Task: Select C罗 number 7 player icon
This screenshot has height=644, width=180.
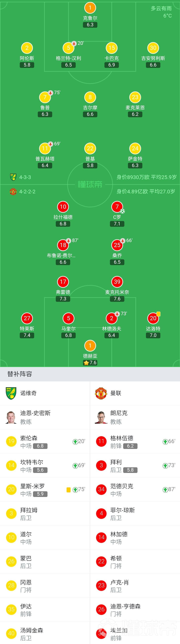Action: tap(117, 207)
